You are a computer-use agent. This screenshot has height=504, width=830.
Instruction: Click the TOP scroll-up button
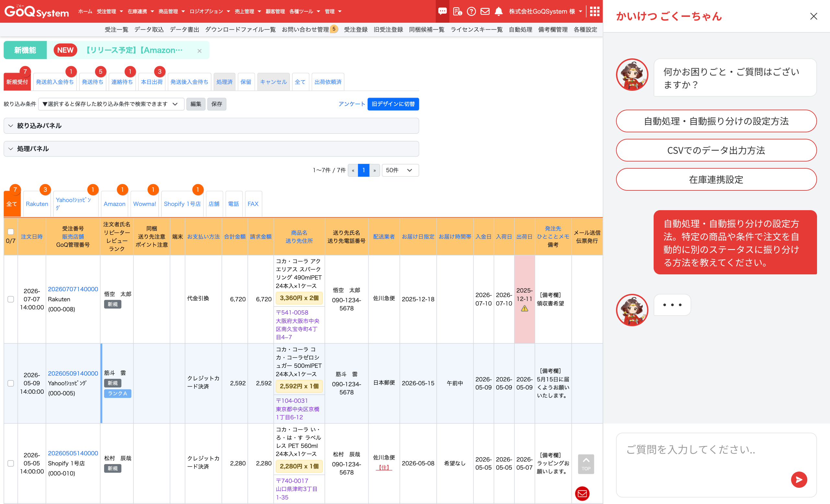[586, 464]
